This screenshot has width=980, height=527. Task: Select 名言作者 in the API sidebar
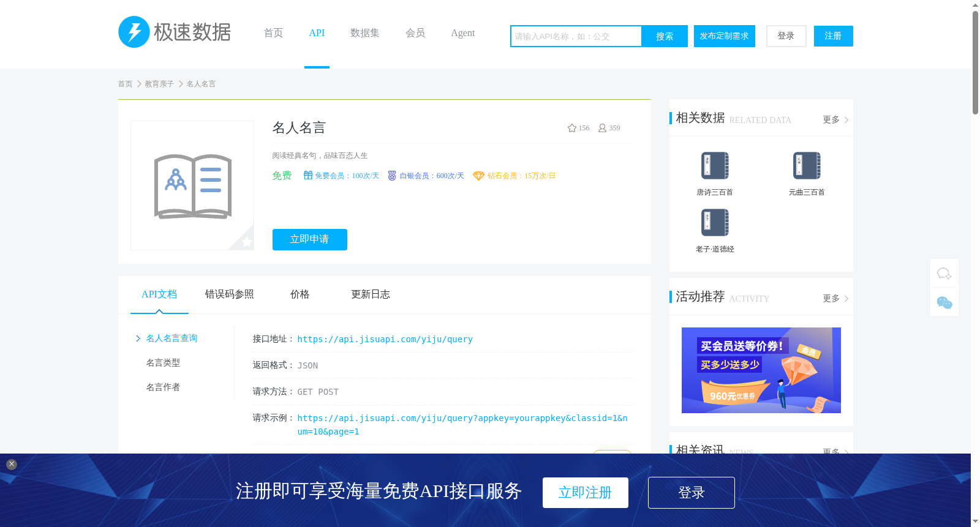coord(163,387)
